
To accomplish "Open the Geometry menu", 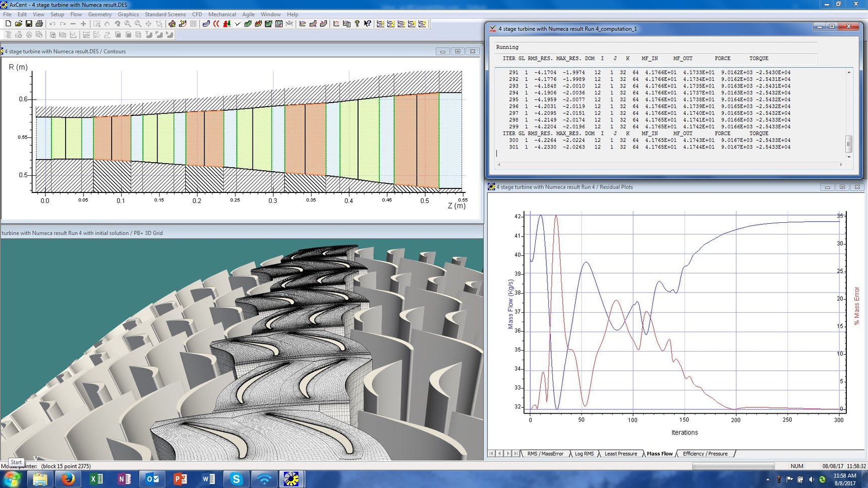I will (99, 14).
